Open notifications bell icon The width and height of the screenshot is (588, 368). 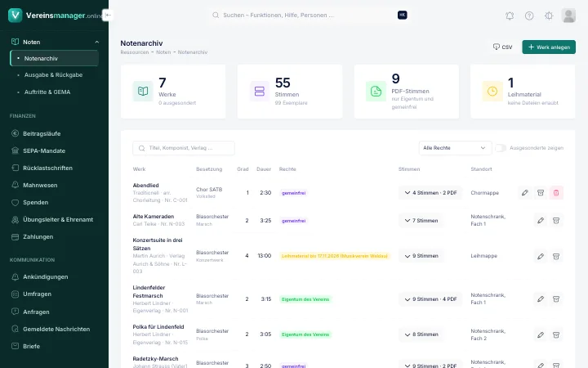tap(510, 16)
